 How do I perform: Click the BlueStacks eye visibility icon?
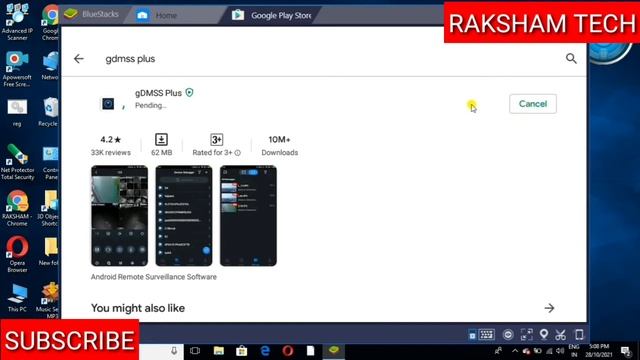[508, 335]
